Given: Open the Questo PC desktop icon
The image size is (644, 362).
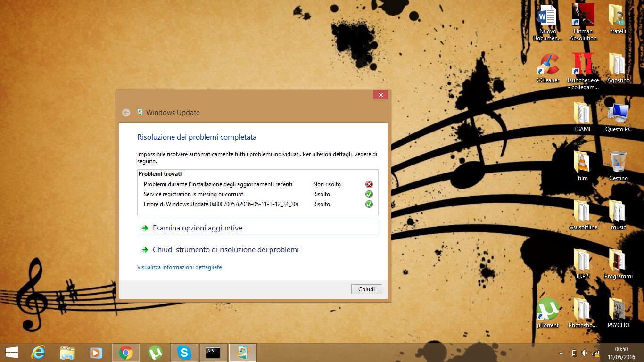Looking at the screenshot, I should (x=618, y=117).
